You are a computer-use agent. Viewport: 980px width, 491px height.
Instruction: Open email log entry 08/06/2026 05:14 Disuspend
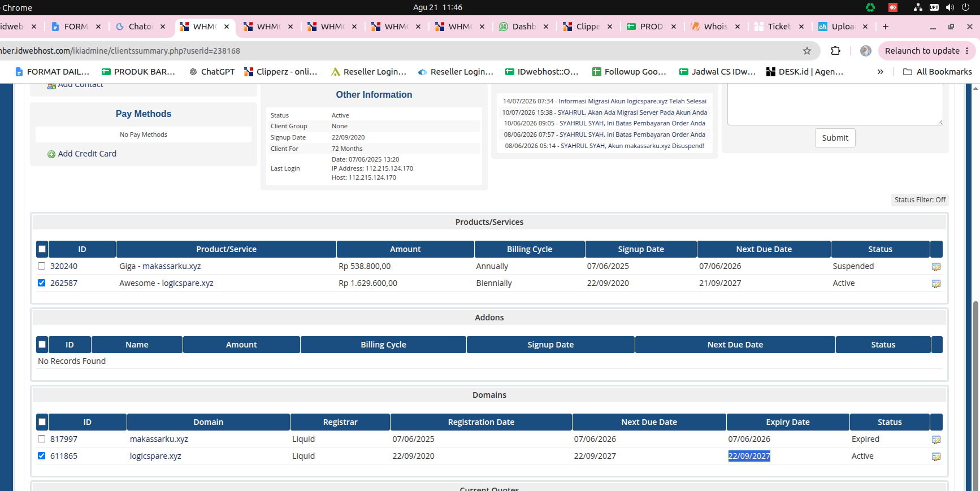point(605,146)
